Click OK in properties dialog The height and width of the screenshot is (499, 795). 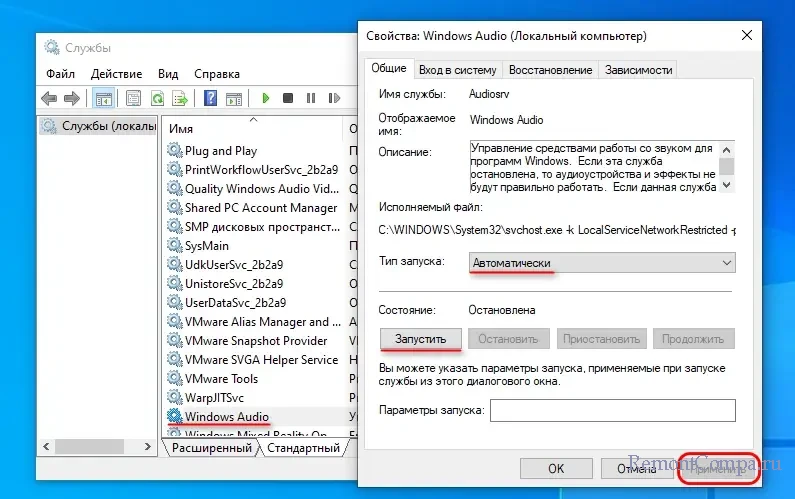556,468
